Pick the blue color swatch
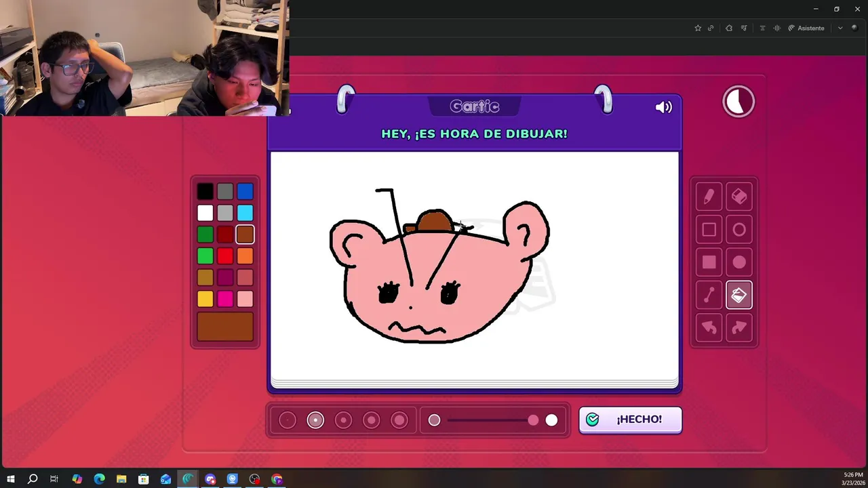Viewport: 868px width, 488px height. [245, 192]
